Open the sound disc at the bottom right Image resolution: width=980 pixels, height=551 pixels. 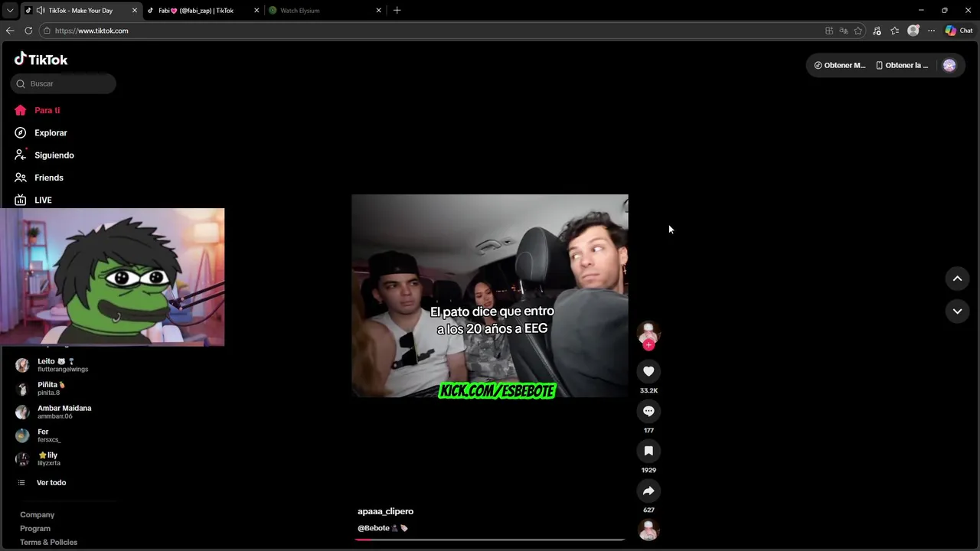click(648, 530)
